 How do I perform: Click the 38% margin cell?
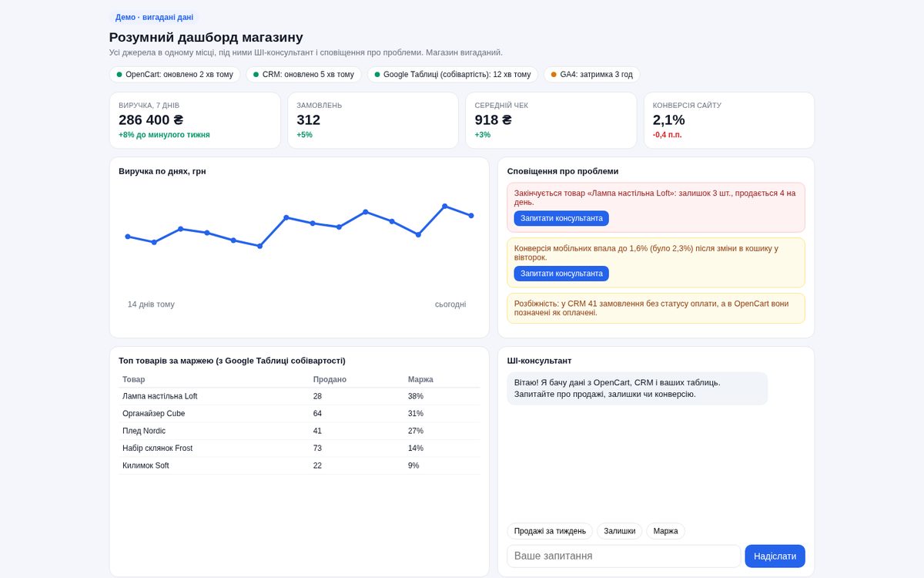(416, 396)
